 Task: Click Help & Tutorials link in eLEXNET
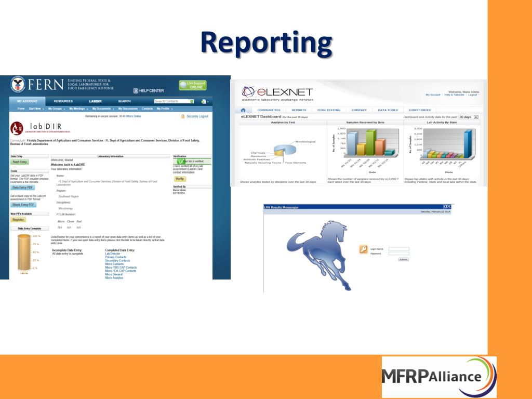tap(454, 95)
